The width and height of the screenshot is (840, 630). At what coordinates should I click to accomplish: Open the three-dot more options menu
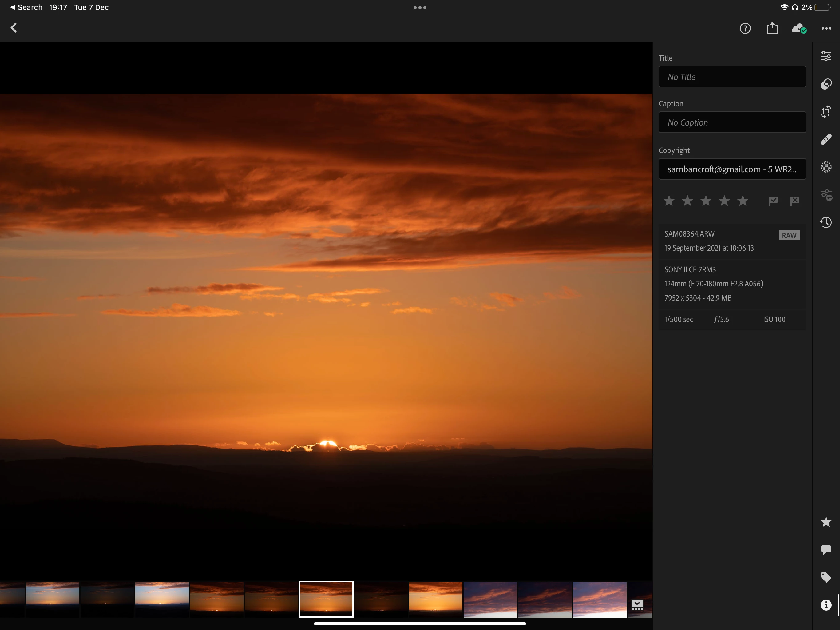[x=826, y=29]
